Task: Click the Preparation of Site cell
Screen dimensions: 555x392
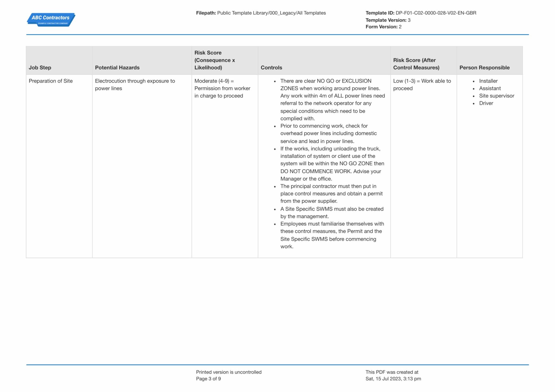Action: [51, 81]
